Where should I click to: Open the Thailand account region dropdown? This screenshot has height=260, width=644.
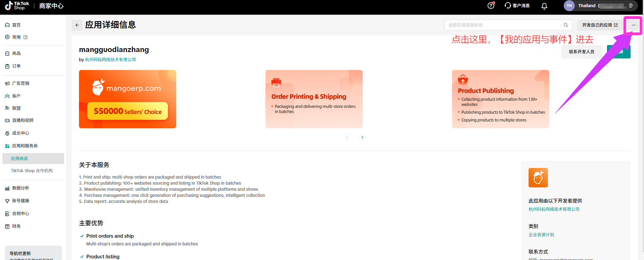(599, 6)
